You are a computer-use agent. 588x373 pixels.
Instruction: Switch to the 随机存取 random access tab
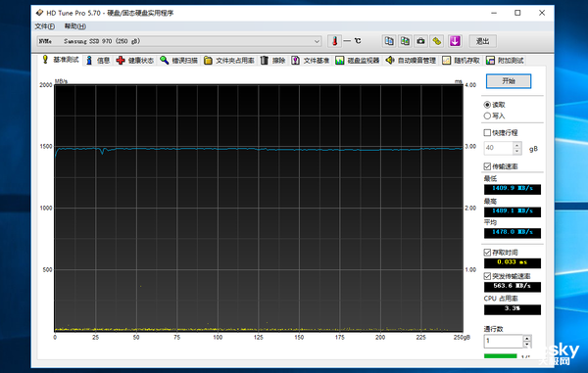click(462, 61)
